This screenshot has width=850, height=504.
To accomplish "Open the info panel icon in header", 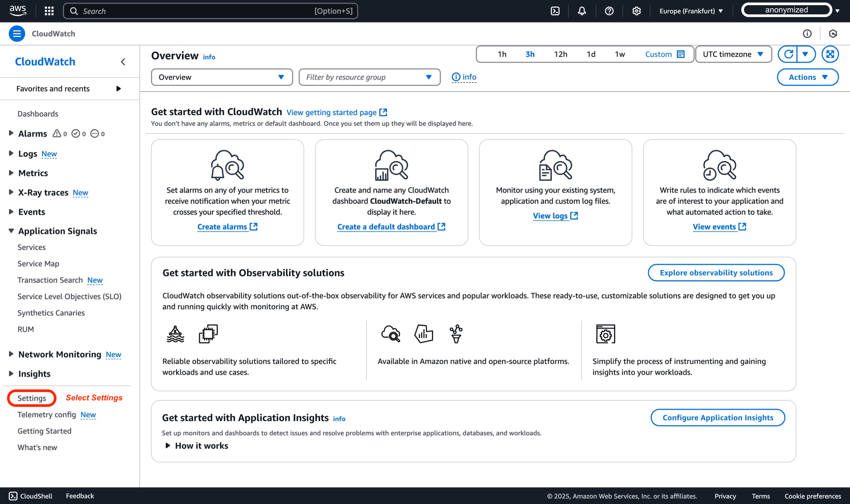I will tap(807, 34).
